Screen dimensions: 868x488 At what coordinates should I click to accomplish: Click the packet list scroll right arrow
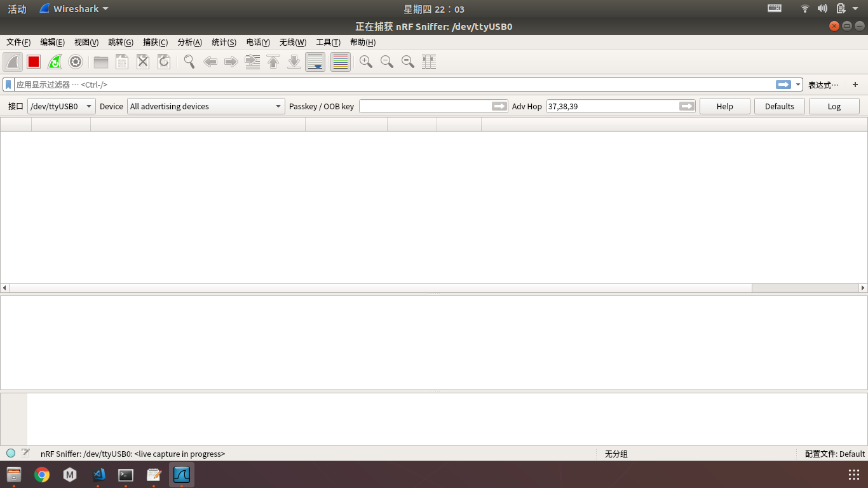click(x=863, y=288)
